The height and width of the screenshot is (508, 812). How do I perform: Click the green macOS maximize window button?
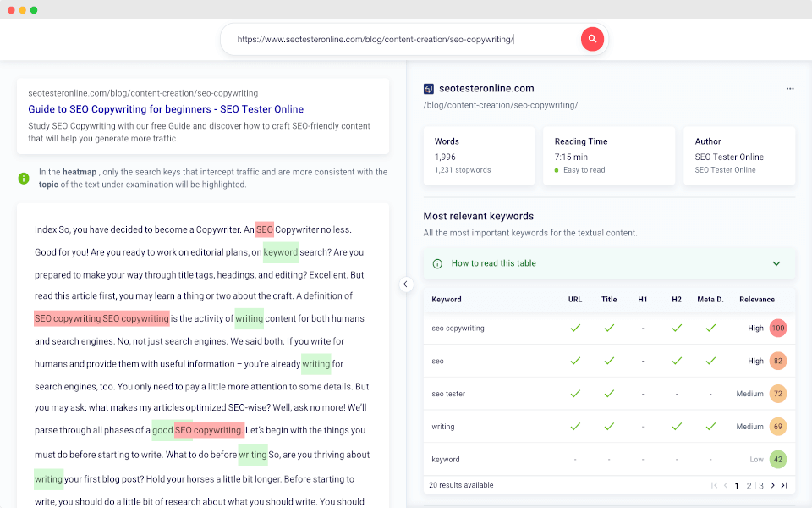(x=34, y=10)
